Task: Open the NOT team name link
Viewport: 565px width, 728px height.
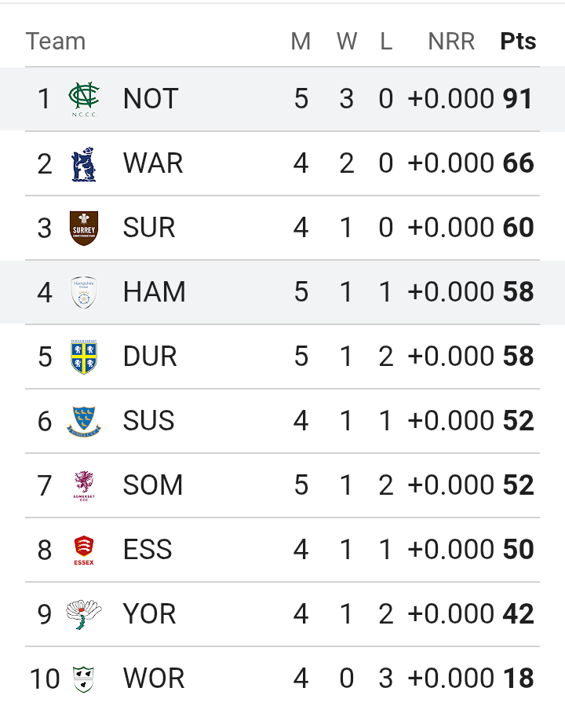Action: tap(151, 99)
